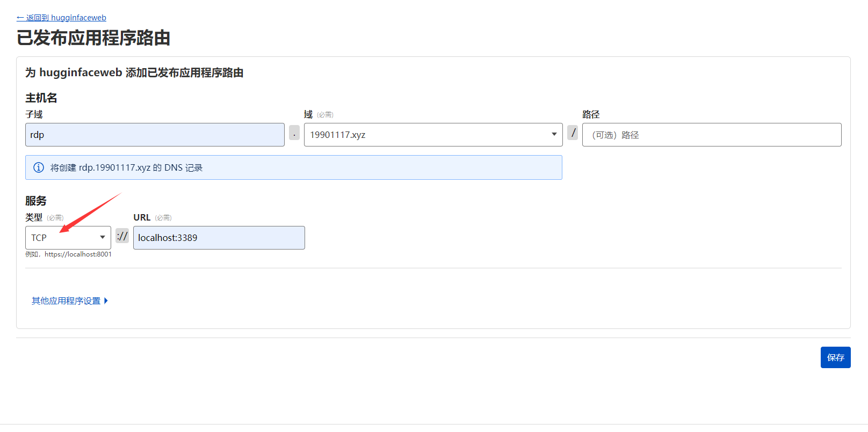868x432 pixels.
Task: Go back via 返回到 hugginfaceweb link
Action: pos(61,18)
